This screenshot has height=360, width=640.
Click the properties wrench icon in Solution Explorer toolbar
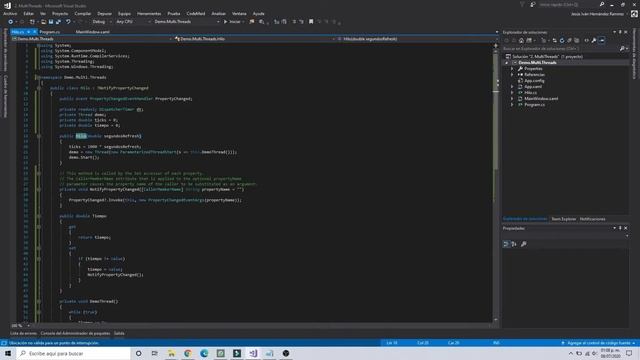click(x=594, y=40)
